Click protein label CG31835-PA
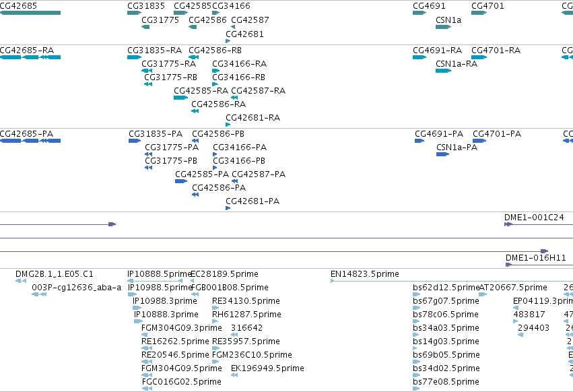 pos(156,133)
